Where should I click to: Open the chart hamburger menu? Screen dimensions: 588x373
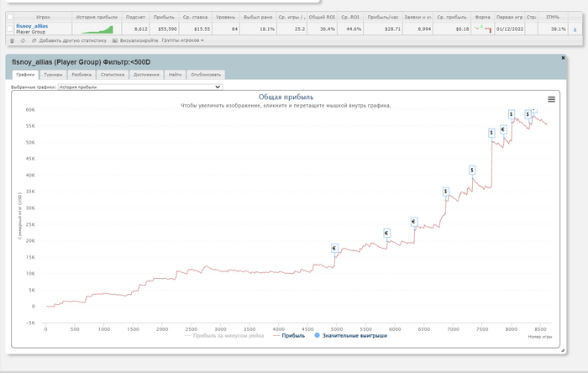[552, 99]
